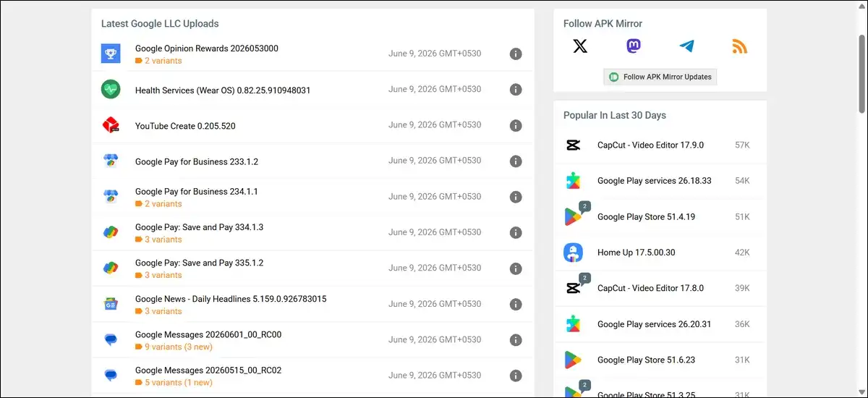View 3 variants of Save and Pay 335.1.2
This screenshot has height=398, width=868.
(x=158, y=275)
